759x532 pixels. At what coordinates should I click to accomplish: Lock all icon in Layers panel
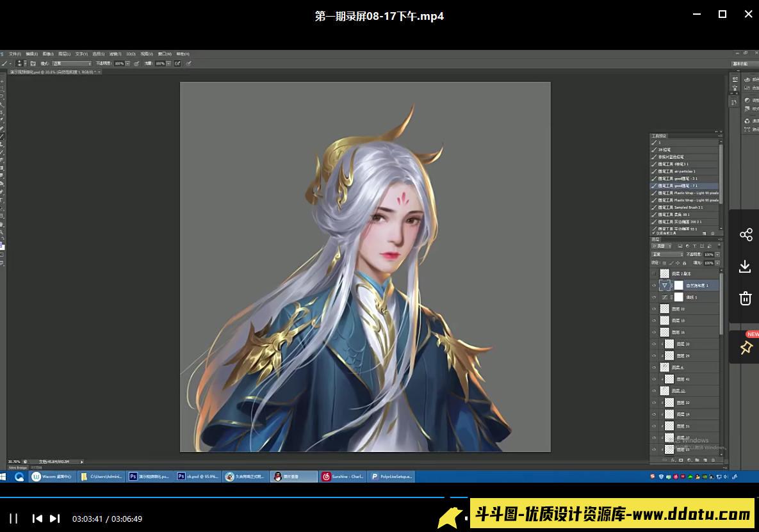(x=685, y=263)
